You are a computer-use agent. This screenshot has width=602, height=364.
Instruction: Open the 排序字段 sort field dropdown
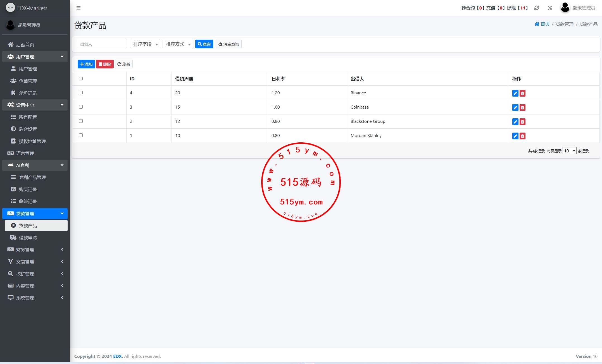(x=145, y=44)
